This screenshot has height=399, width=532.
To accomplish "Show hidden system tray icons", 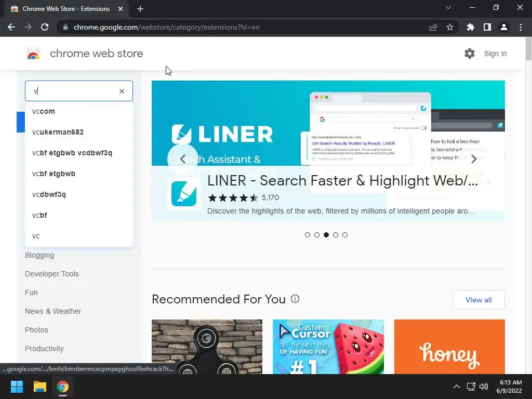I will 457,387.
